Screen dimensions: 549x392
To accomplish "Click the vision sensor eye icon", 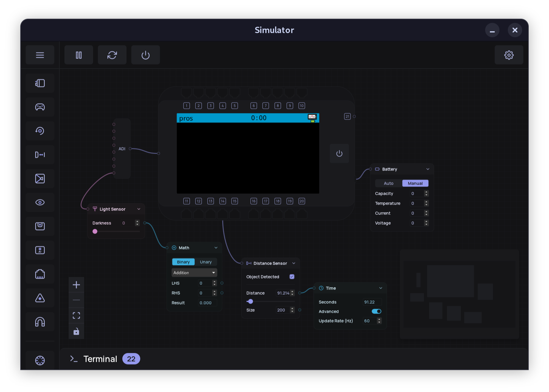I will 40,202.
